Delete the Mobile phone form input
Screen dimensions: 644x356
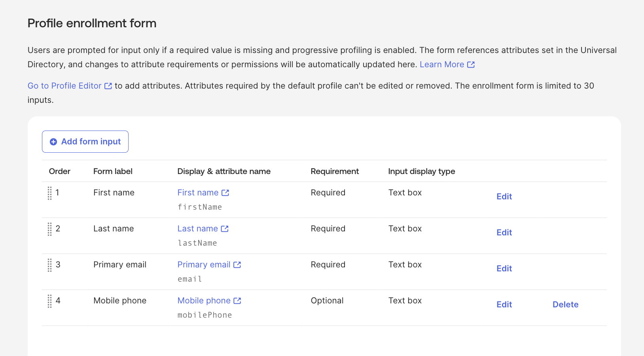[x=565, y=305]
